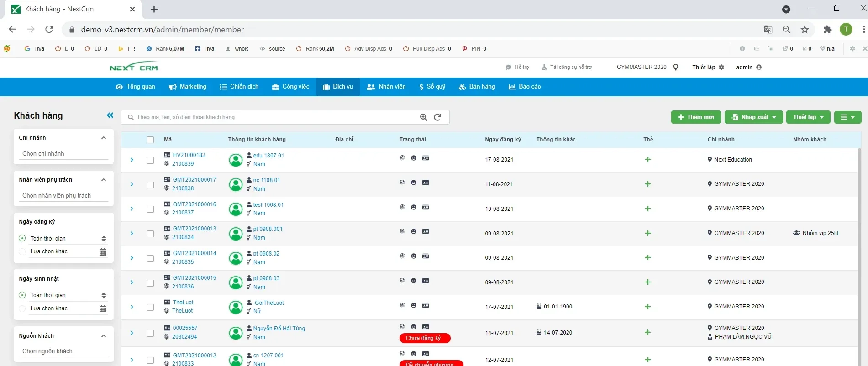Click Tải công cụ hỗ trợ link
This screenshot has width=868, height=366.
(x=566, y=67)
